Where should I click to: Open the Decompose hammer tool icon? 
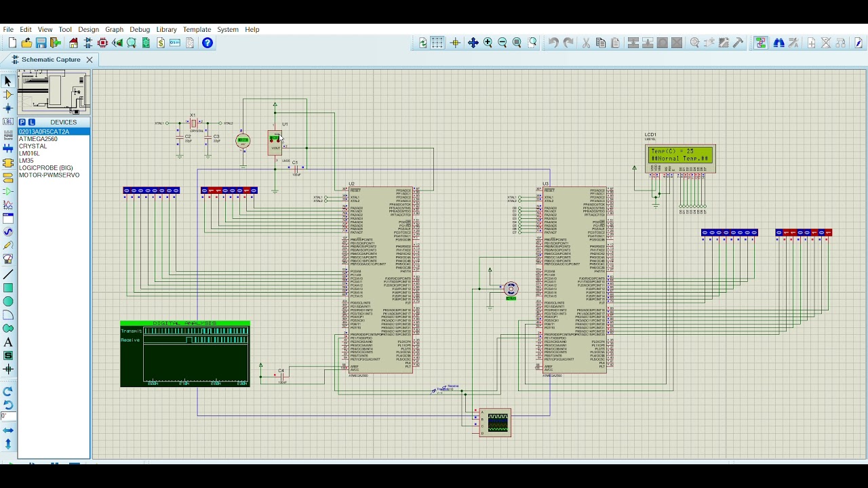click(x=738, y=43)
